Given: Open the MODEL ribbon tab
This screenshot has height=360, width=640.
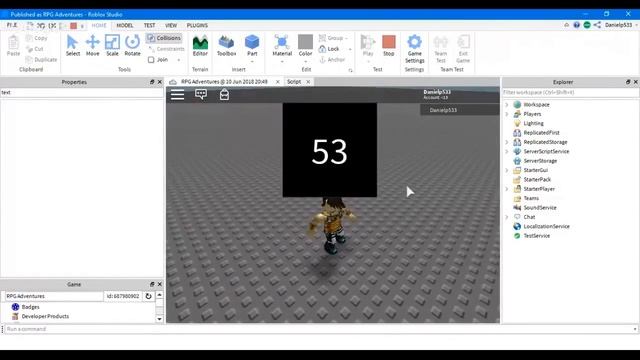Looking at the screenshot, I should (x=124, y=25).
